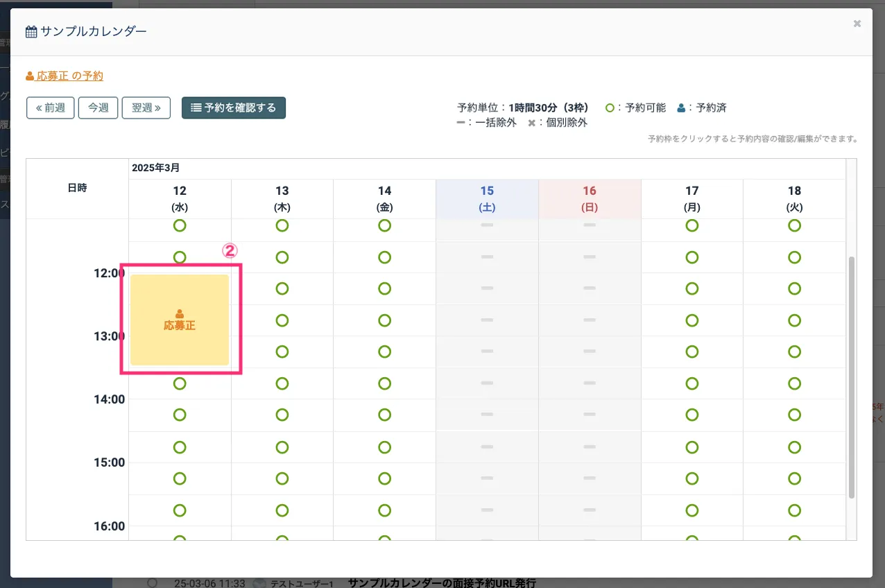Open the 応募正 の予約 link
The width and height of the screenshot is (885, 588).
coord(65,76)
